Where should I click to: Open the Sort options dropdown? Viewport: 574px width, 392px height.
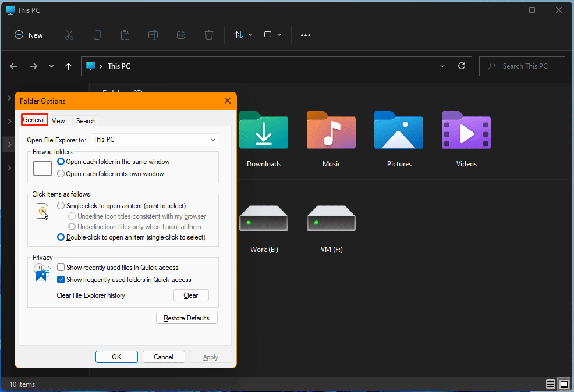pyautogui.click(x=242, y=35)
